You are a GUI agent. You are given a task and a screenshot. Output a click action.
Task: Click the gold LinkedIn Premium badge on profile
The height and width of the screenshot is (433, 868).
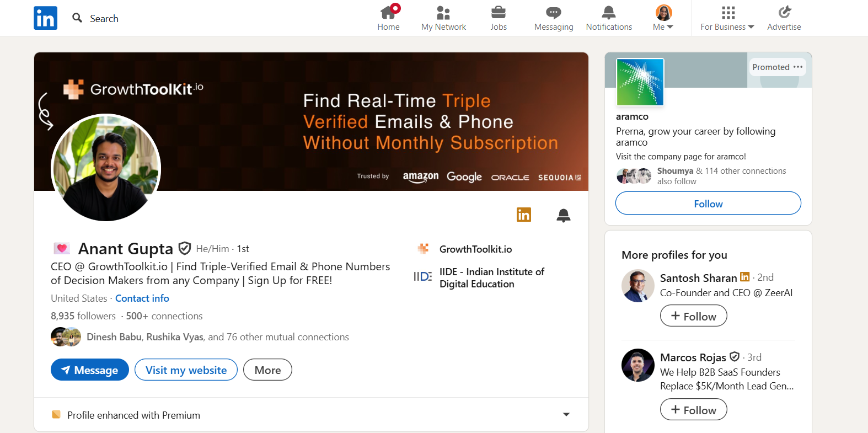(x=524, y=215)
